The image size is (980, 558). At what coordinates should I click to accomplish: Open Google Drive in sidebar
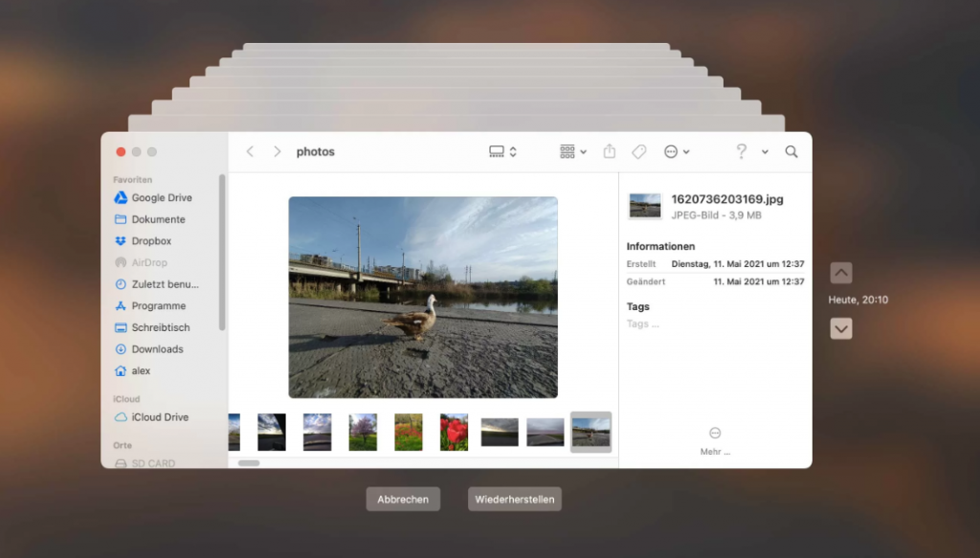tap(161, 198)
